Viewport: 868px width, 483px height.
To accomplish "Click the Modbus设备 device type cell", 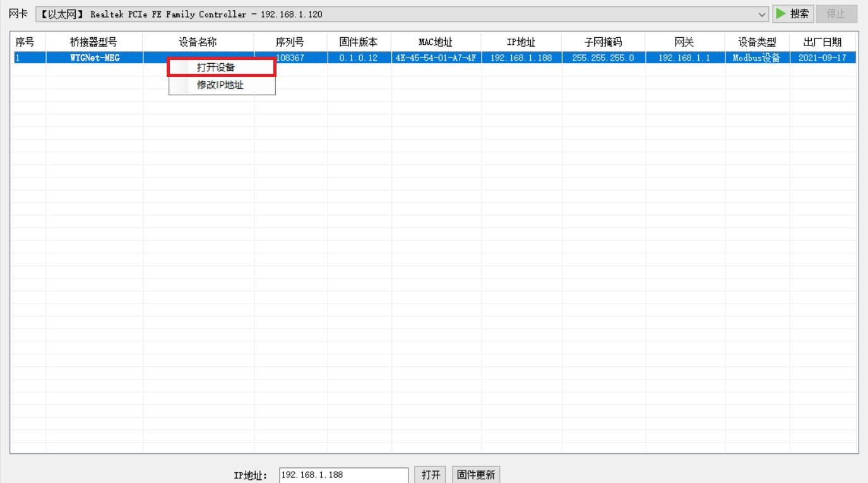I will (757, 58).
